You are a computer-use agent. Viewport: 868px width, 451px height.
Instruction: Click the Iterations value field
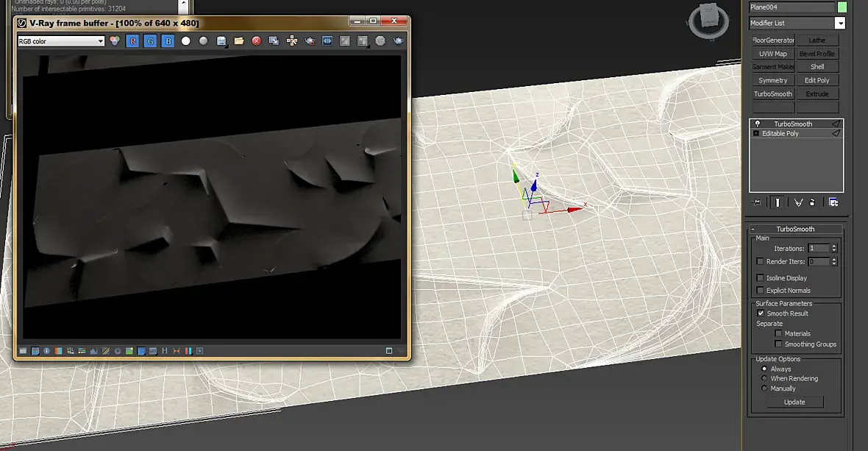pos(819,249)
